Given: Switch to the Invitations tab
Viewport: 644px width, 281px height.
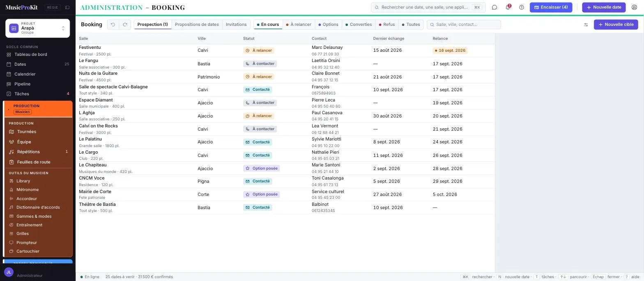Looking at the screenshot, I should 236,25.
